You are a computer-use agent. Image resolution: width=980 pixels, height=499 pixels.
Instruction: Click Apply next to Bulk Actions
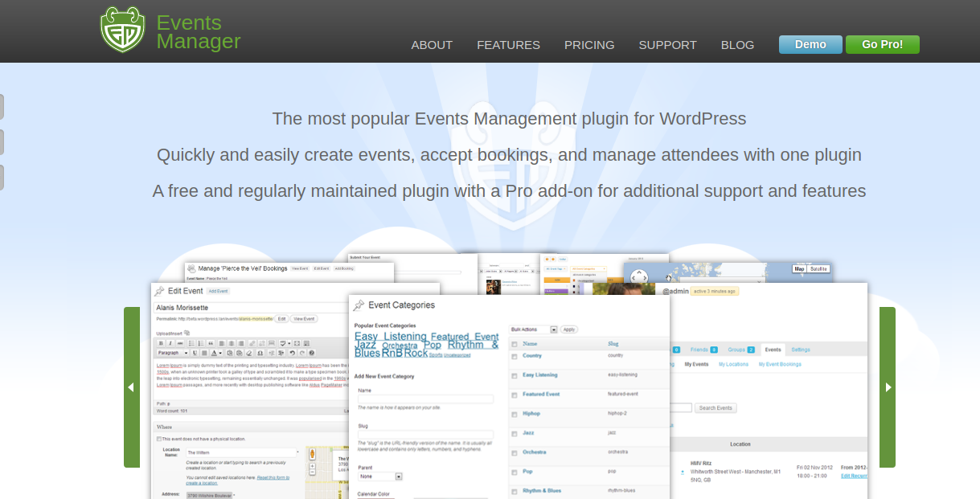click(x=569, y=329)
